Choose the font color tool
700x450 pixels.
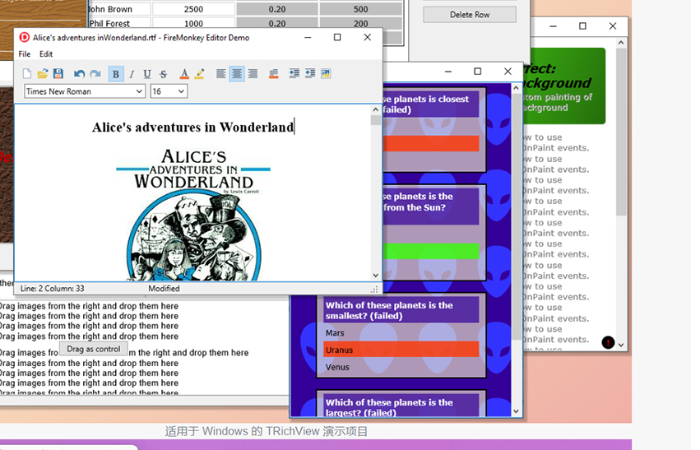tap(183, 74)
